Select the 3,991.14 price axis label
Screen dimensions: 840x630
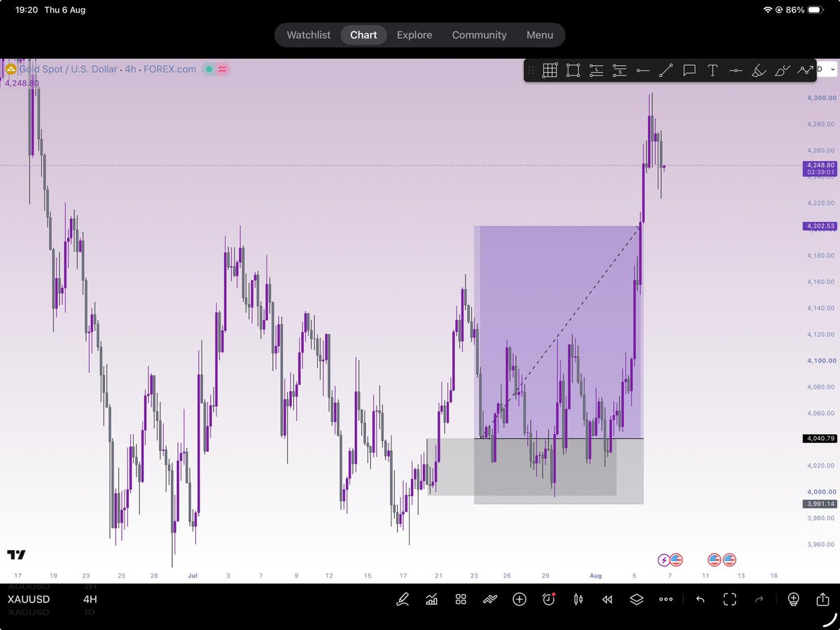(x=820, y=503)
